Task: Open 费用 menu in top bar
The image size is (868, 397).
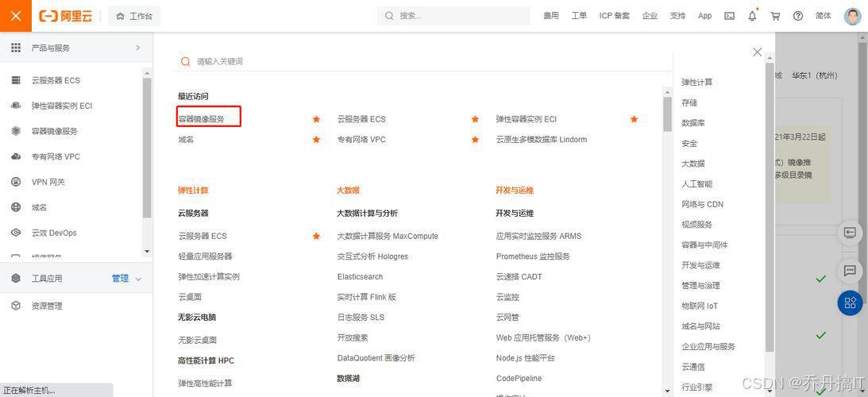Action: point(551,16)
